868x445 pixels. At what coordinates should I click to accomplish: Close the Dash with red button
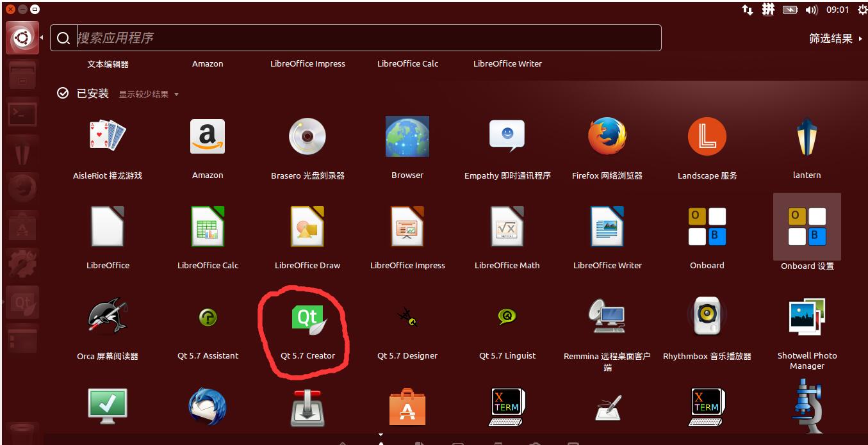(10, 10)
